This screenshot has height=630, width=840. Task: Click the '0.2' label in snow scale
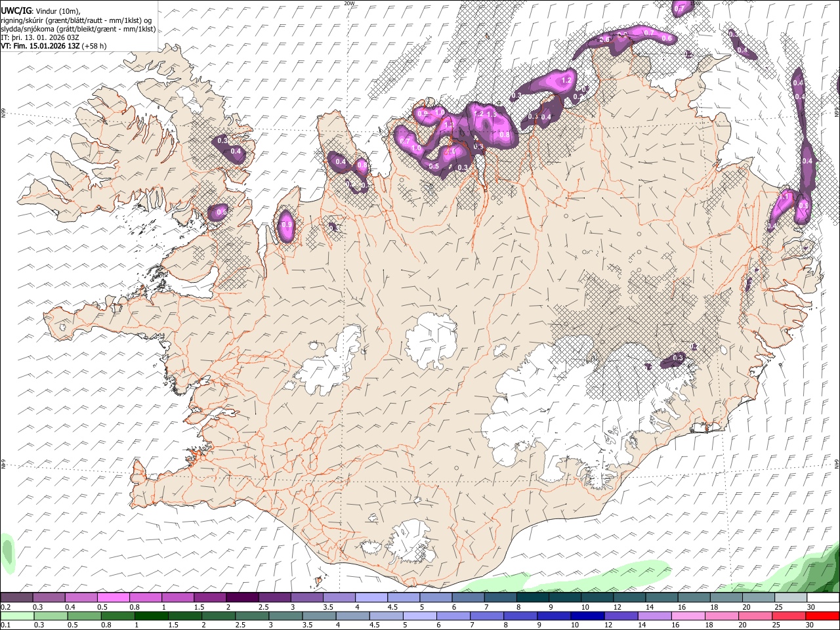pyautogui.click(x=5, y=607)
